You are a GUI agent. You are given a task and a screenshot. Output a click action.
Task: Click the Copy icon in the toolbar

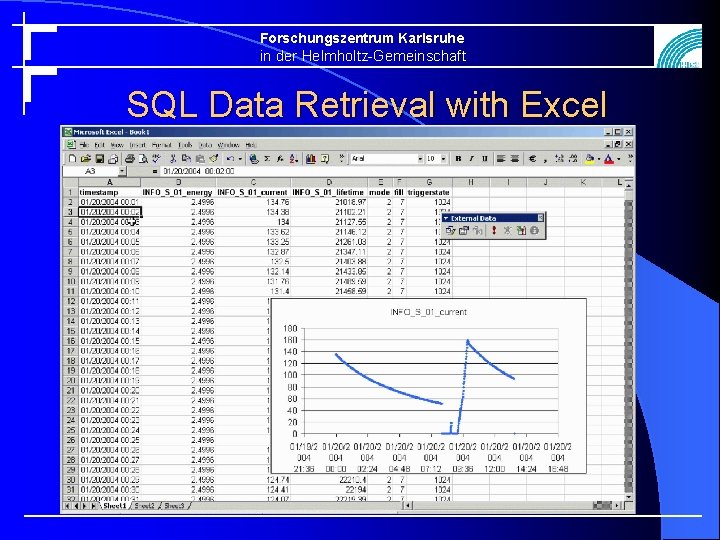click(186, 159)
